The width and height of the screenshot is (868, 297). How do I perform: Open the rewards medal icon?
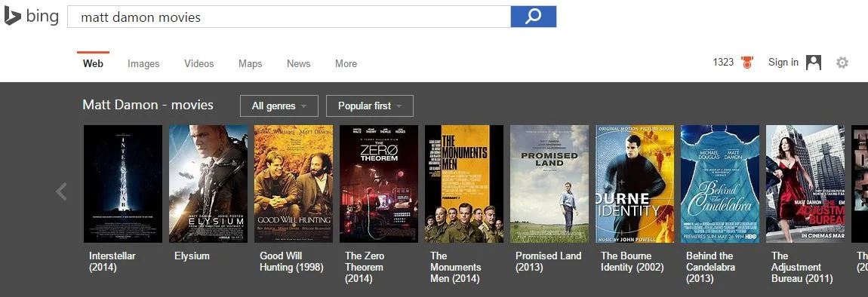pyautogui.click(x=747, y=63)
